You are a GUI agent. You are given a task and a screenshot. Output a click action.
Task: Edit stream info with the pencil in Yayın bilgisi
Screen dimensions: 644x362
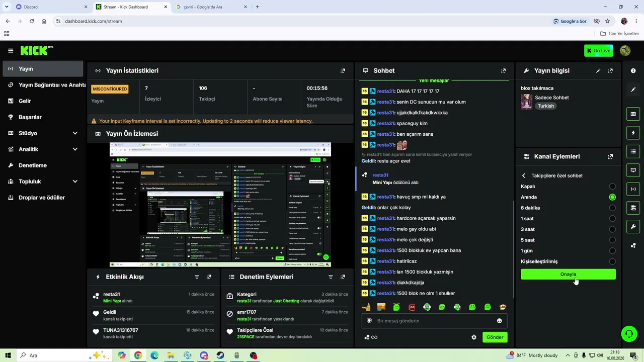tap(598, 71)
